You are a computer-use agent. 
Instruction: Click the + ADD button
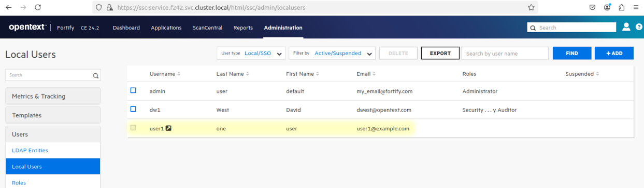(x=614, y=53)
